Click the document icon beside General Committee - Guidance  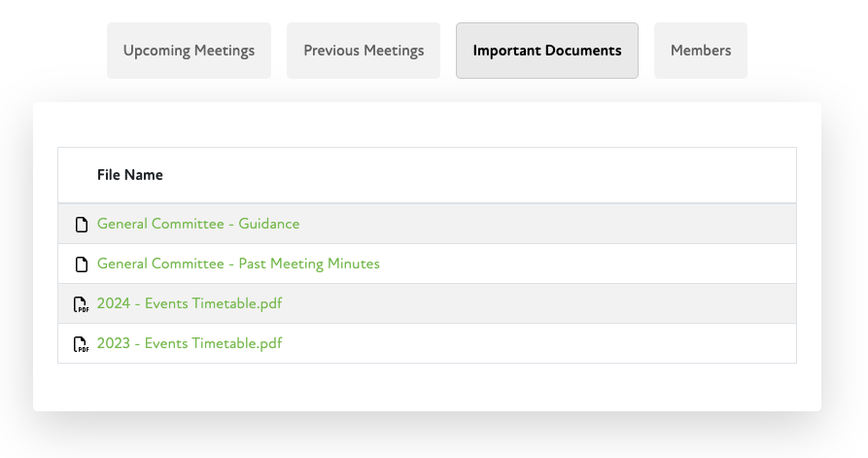[82, 225]
